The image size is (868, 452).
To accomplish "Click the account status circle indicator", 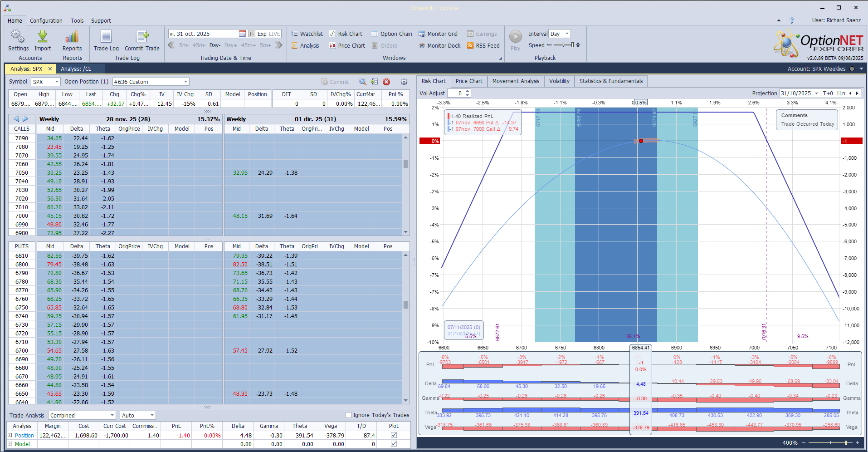I will (852, 69).
